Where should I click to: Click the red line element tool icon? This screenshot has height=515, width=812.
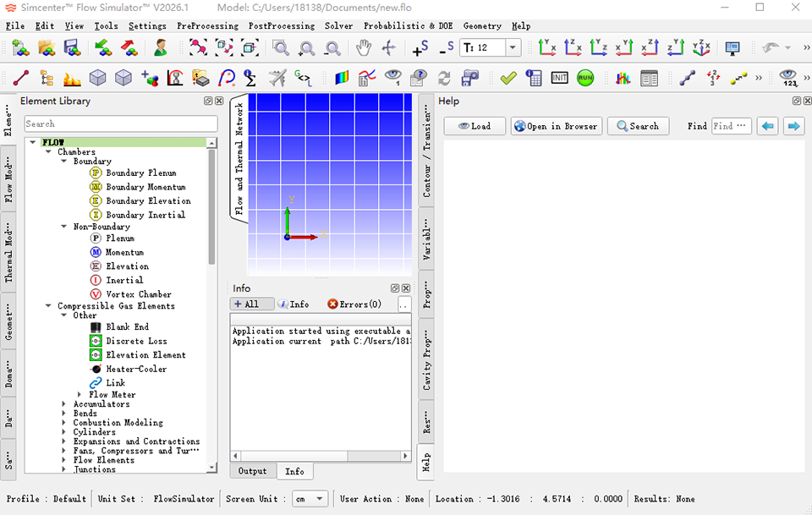pyautogui.click(x=20, y=78)
